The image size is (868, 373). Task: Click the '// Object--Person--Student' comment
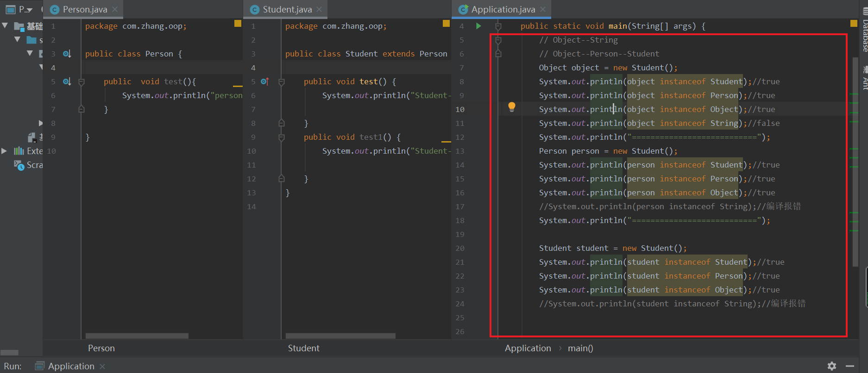click(599, 54)
